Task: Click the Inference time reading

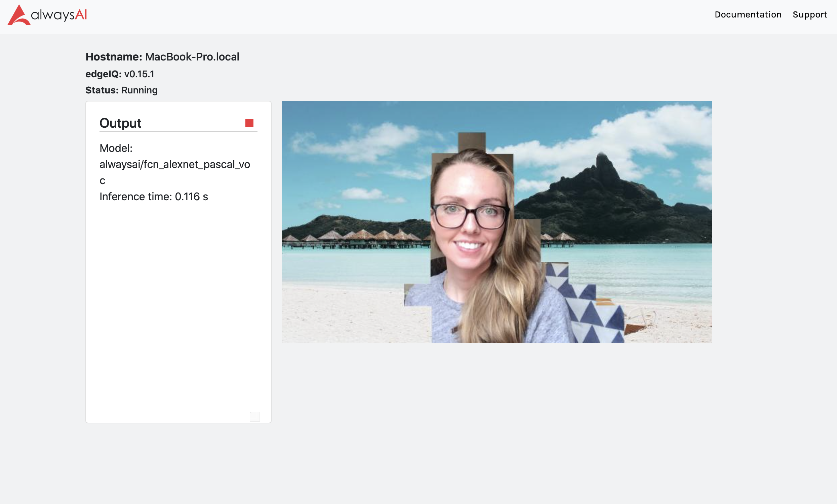Action: pyautogui.click(x=154, y=197)
